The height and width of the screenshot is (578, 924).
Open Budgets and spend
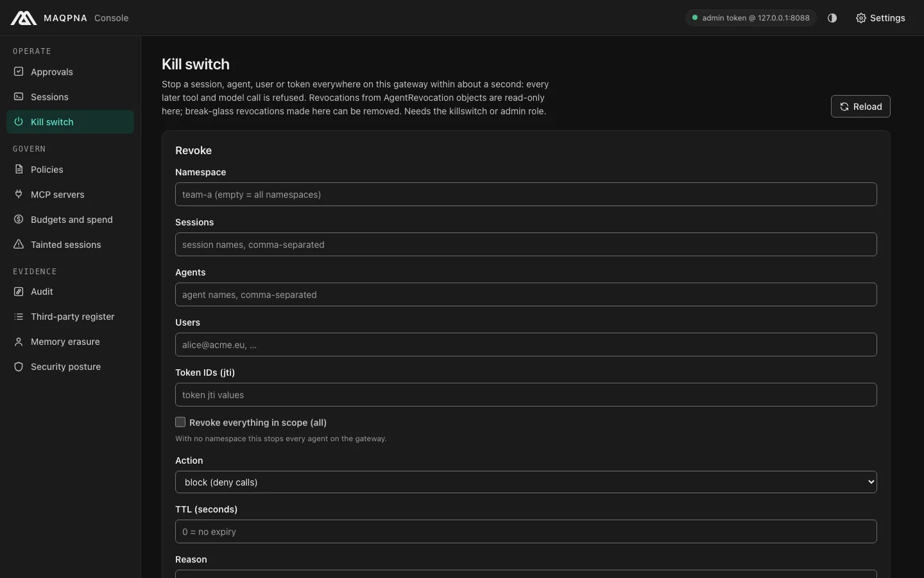(70, 219)
